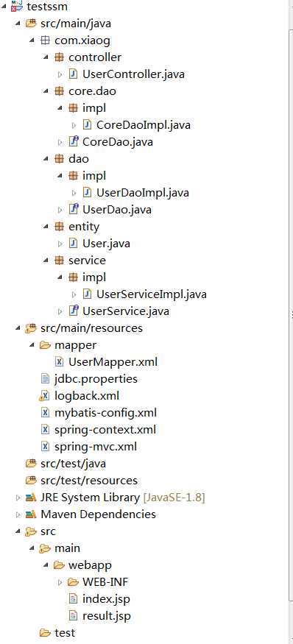
Task: Click the [JavaSE-1.8] label text
Action: [174, 498]
